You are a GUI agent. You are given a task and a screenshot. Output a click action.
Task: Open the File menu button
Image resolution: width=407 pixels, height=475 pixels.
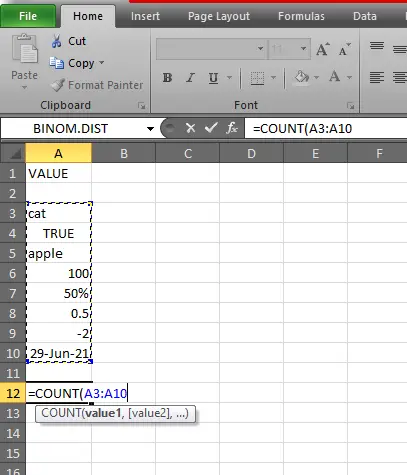pyautogui.click(x=28, y=16)
